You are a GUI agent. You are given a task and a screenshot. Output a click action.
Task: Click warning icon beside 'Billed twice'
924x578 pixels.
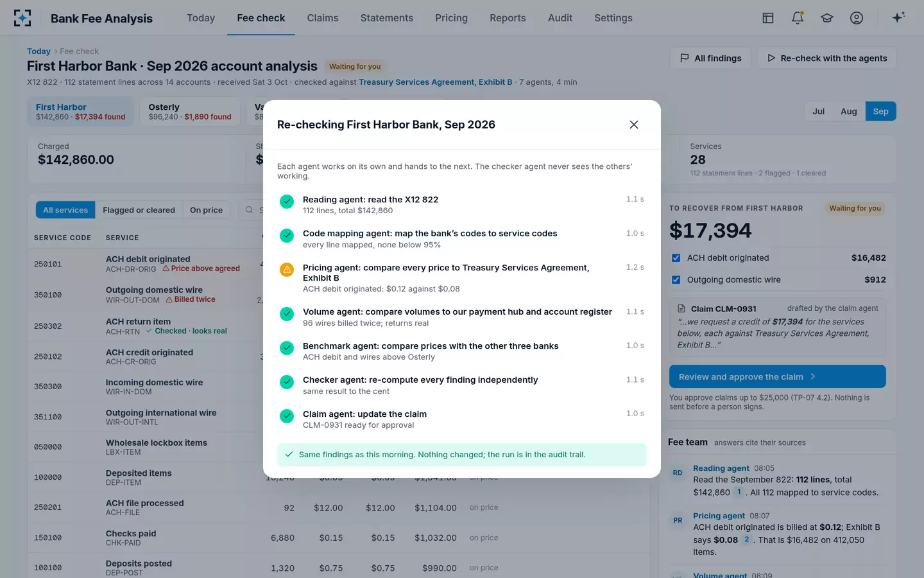tap(169, 299)
